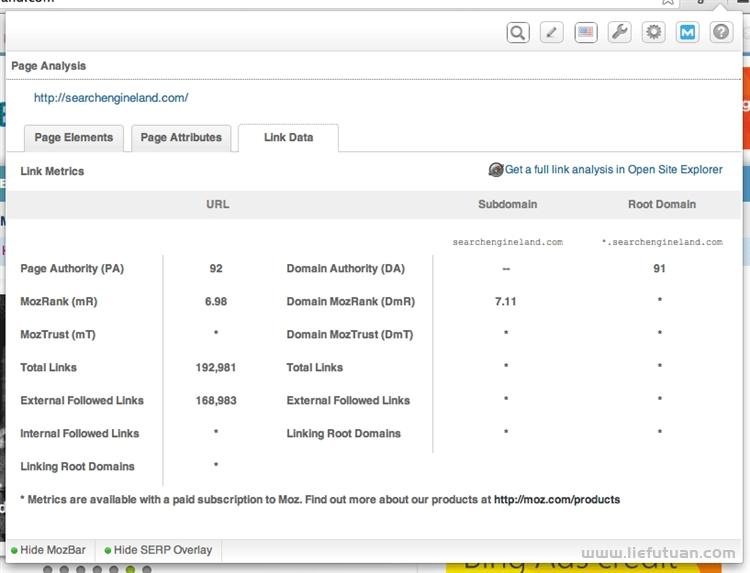Screen dimensions: 750x573
Task: Click the Domain MozRank (DmR) label
Action: (x=351, y=302)
